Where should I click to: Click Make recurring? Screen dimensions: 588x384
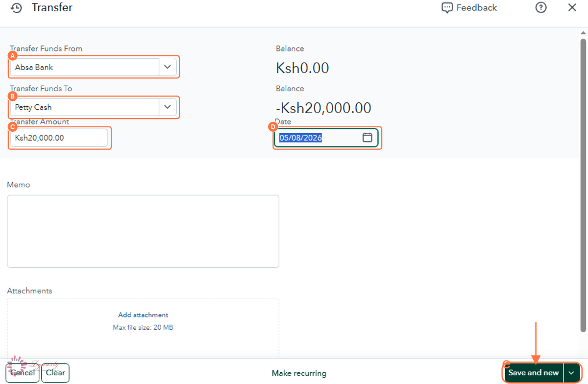299,373
